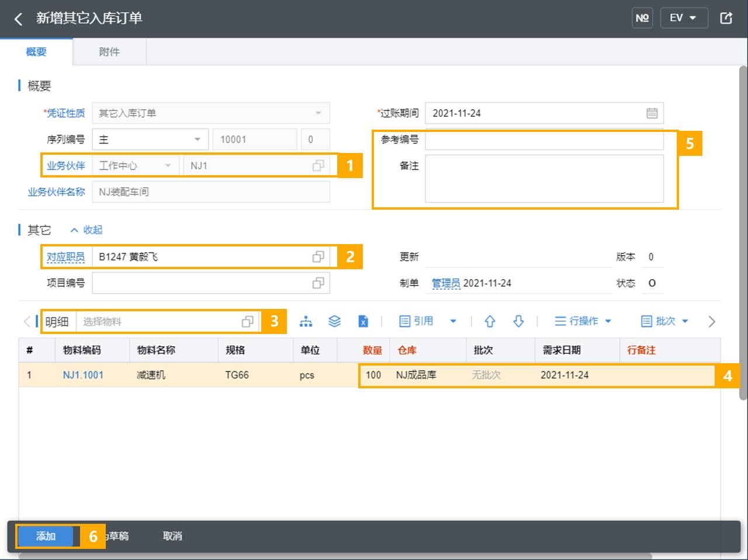Open the lookup icon for NJ1 partner

318,166
